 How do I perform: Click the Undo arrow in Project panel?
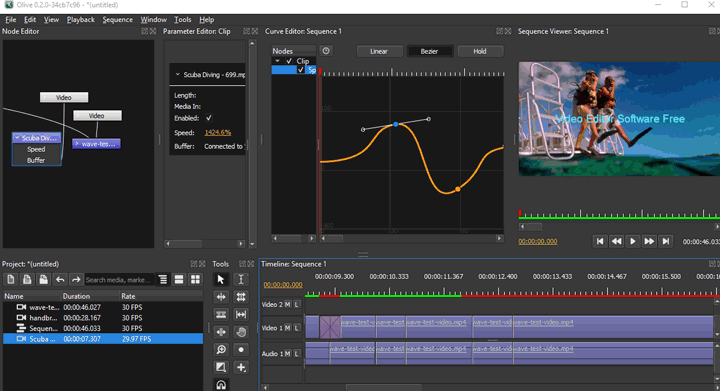click(60, 279)
